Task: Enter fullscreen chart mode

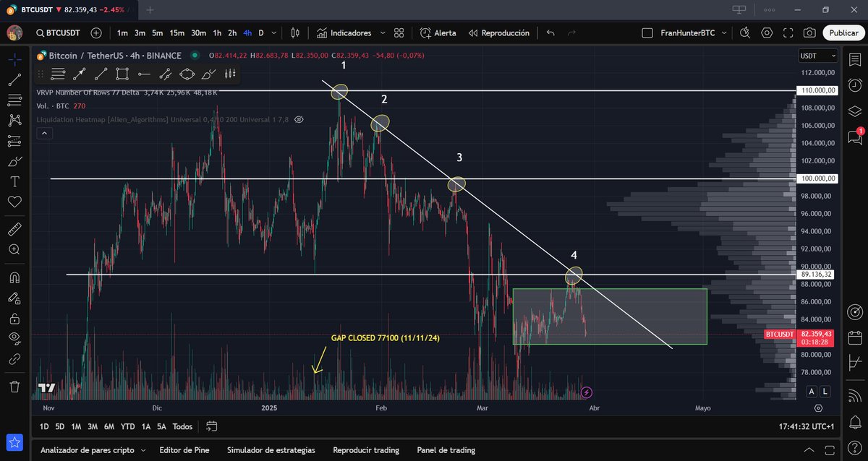Action: pyautogui.click(x=788, y=33)
